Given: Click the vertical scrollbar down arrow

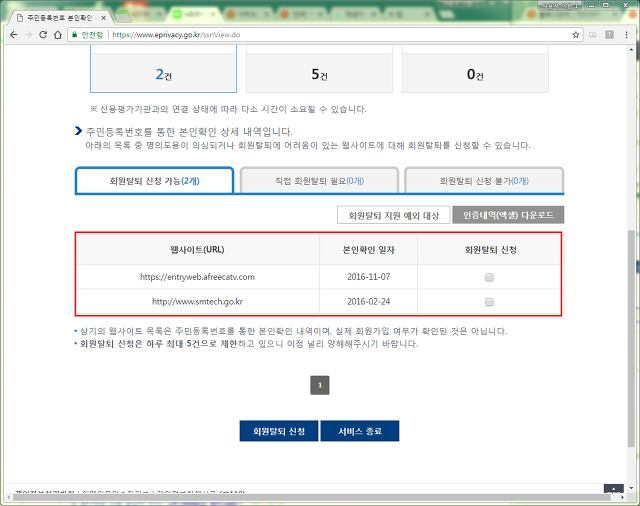Looking at the screenshot, I should click(631, 488).
